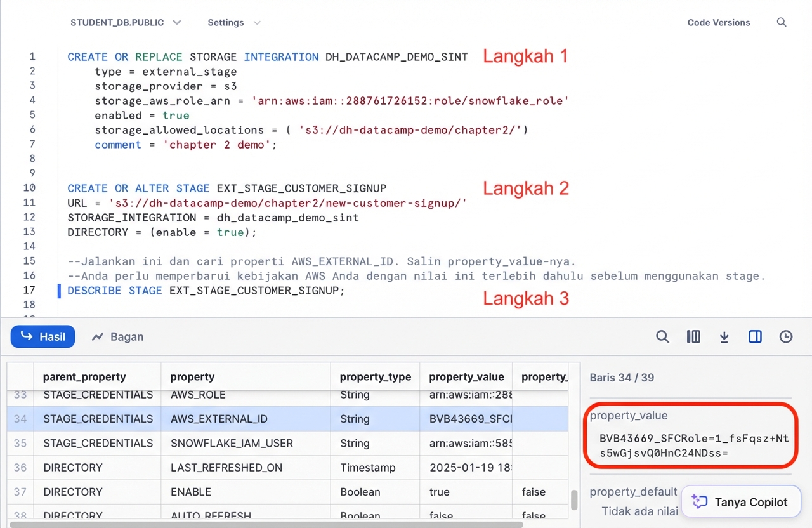Screen dimensions: 812x528
Task: Click the highlighted property_value panel
Action: [690, 435]
